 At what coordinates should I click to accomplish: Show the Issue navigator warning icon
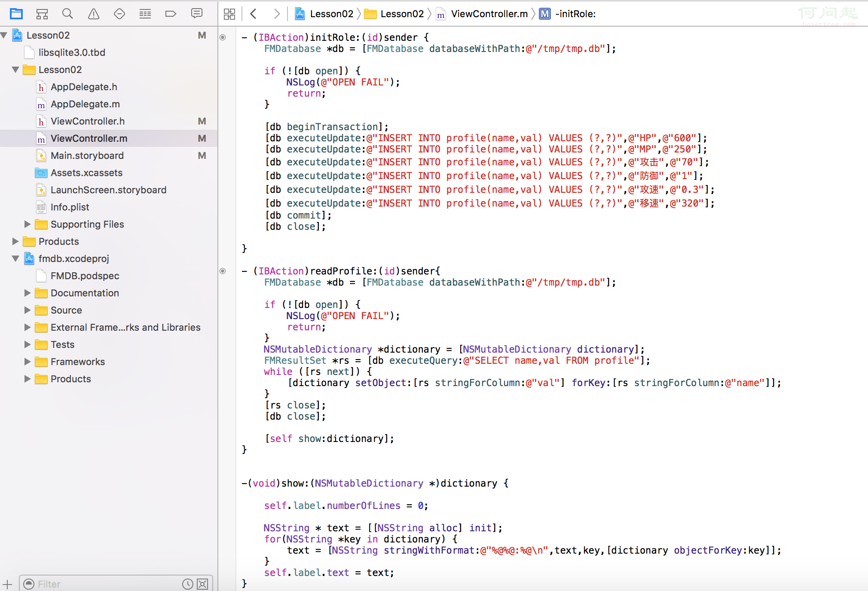[93, 14]
